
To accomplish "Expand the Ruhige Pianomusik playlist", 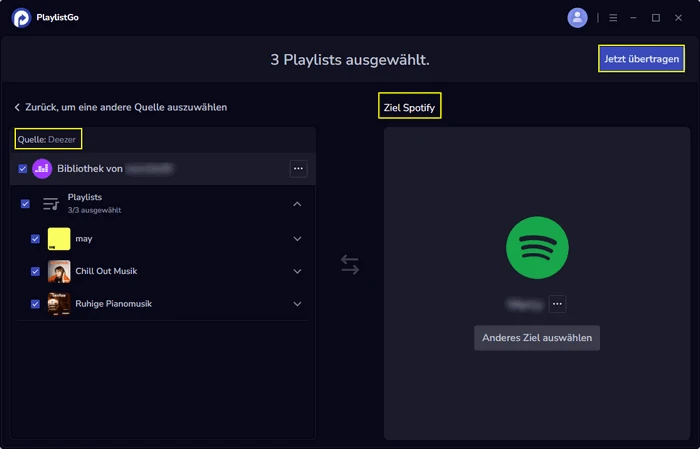I will [297, 304].
